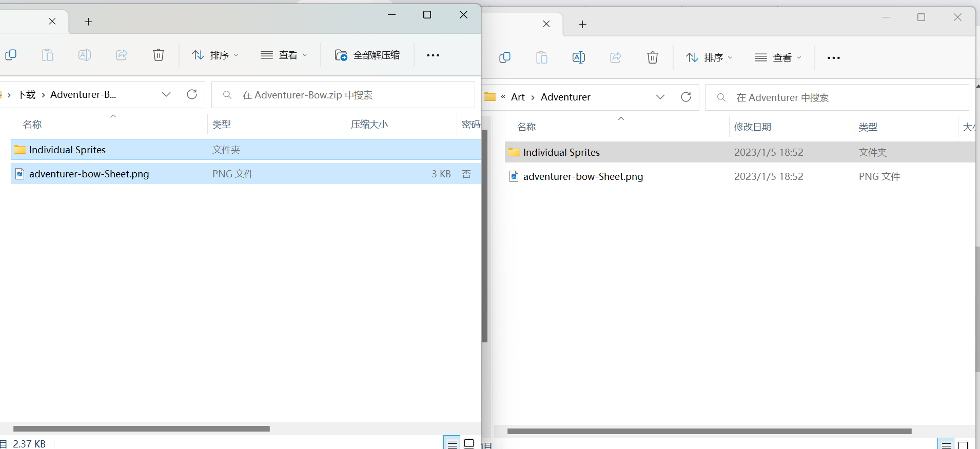The height and width of the screenshot is (449, 980).
Task: Click the folder icon in the Adventurer address bar
Action: (490, 97)
